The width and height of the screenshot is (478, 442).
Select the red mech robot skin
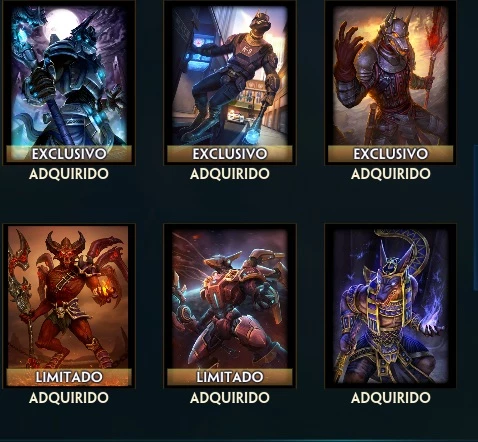point(230,306)
